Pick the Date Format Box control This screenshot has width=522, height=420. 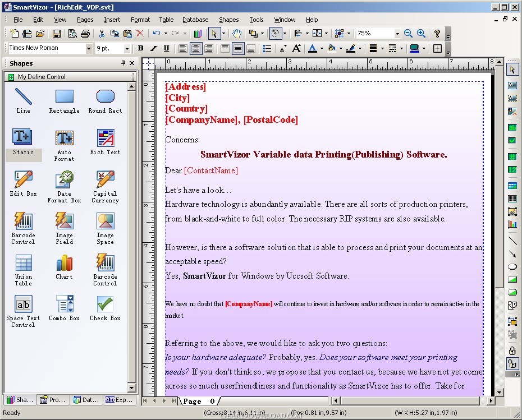(64, 187)
